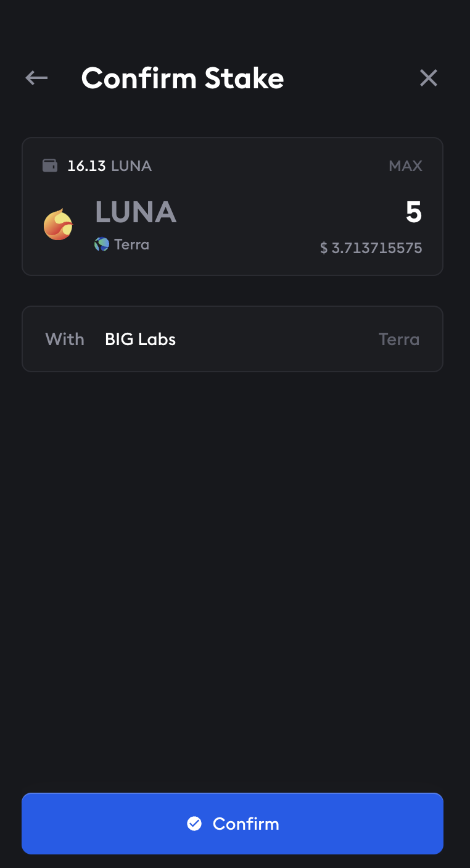
Task: Select the 16.13 LUNA available balance
Action: [x=109, y=165]
